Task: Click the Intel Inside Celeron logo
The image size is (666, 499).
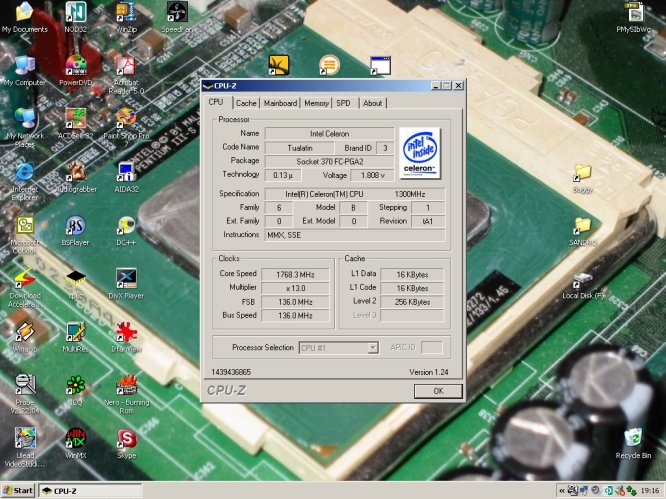Action: click(420, 153)
